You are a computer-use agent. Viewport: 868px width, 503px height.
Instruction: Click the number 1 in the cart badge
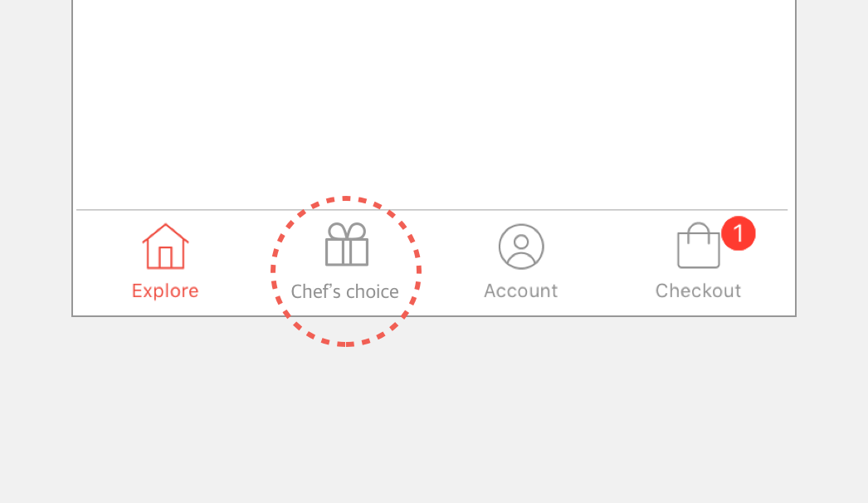point(739,233)
